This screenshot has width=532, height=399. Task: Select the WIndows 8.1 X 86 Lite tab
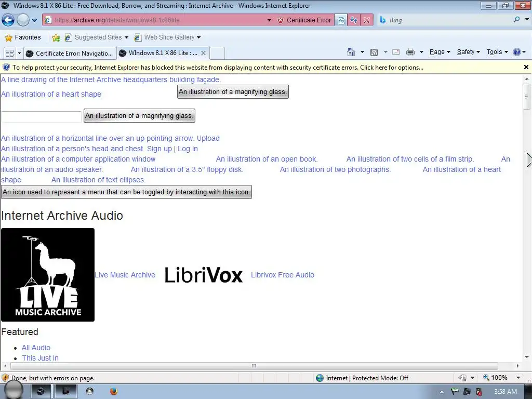[x=159, y=53]
